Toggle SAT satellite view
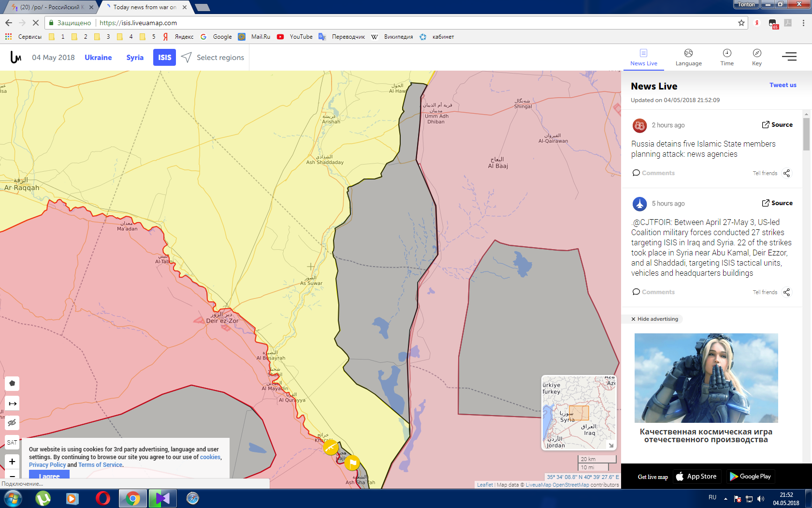Image resolution: width=812 pixels, height=508 pixels. click(12, 442)
